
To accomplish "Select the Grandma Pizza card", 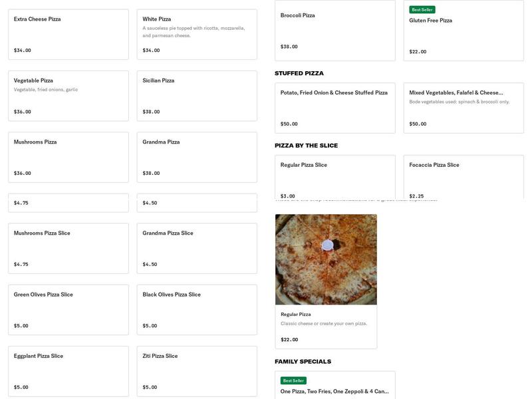I will (x=196, y=156).
